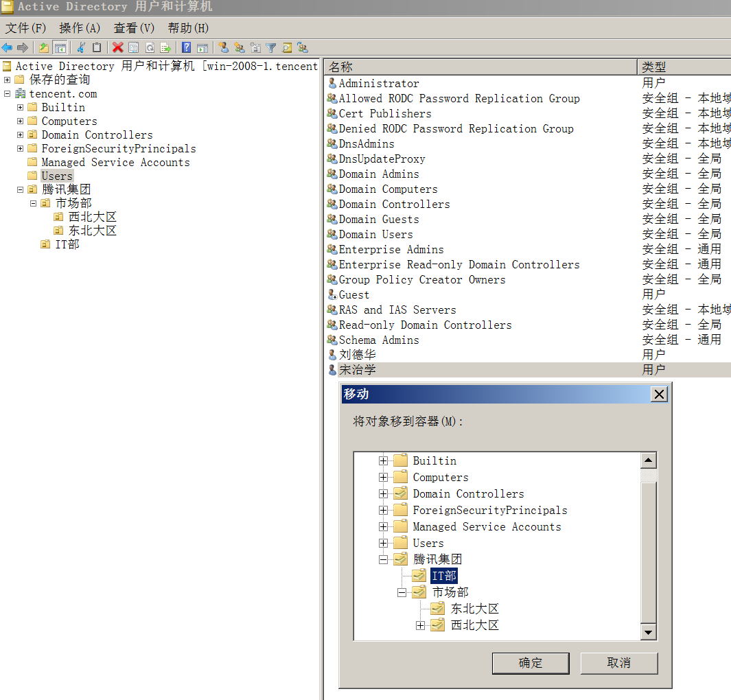The image size is (731, 700).
Task: Click the Back arrow toolbar icon
Action: [x=7, y=47]
